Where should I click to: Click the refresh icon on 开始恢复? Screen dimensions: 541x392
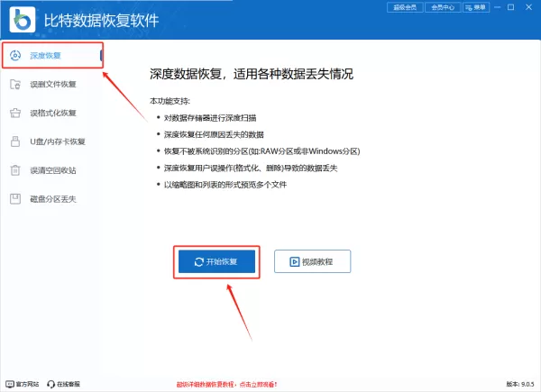pyautogui.click(x=199, y=262)
